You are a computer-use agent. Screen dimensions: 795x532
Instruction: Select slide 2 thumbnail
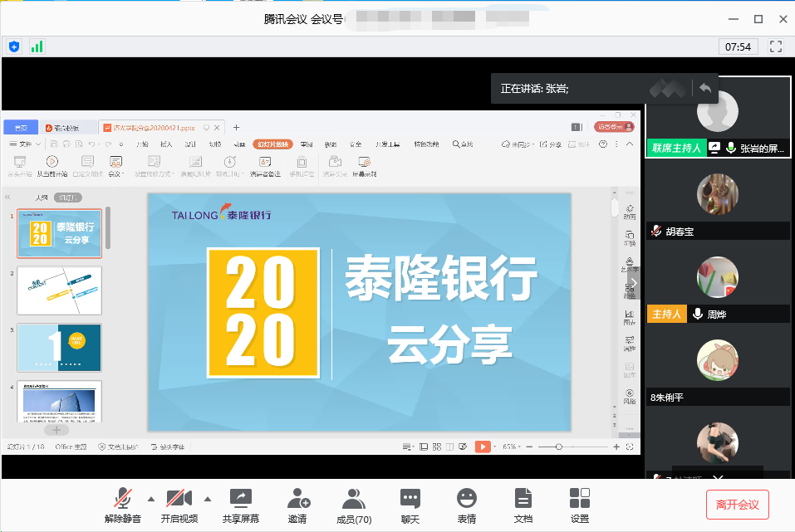pos(59,290)
